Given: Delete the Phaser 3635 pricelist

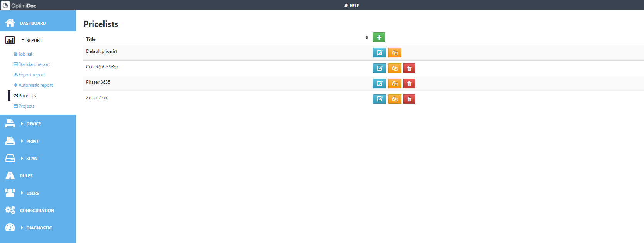Looking at the screenshot, I should (x=409, y=84).
